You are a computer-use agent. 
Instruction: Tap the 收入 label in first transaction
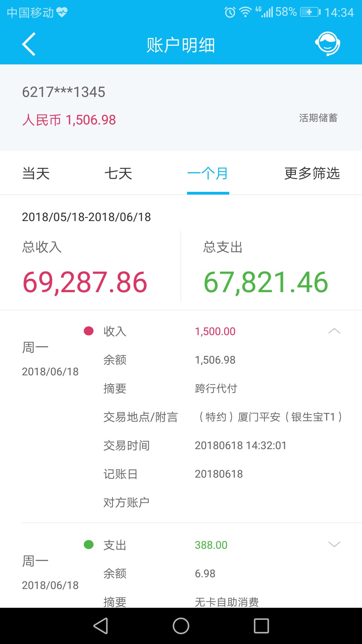[x=115, y=331]
